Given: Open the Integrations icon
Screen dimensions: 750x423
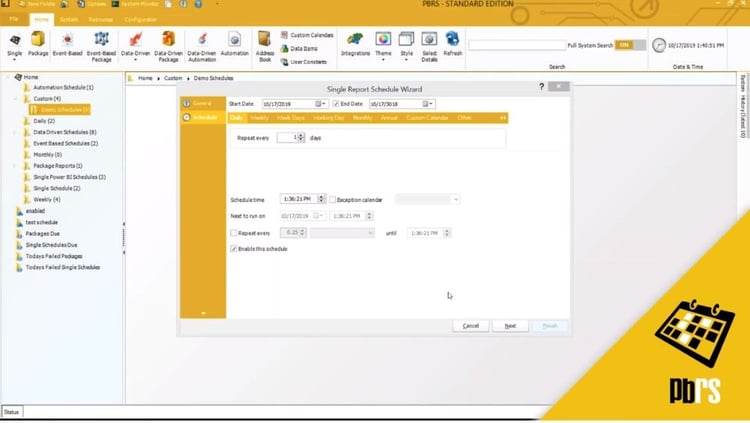Looking at the screenshot, I should 355,44.
